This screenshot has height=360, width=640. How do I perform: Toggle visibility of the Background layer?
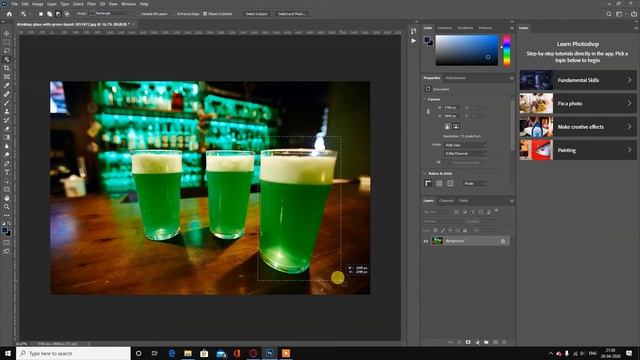click(426, 241)
